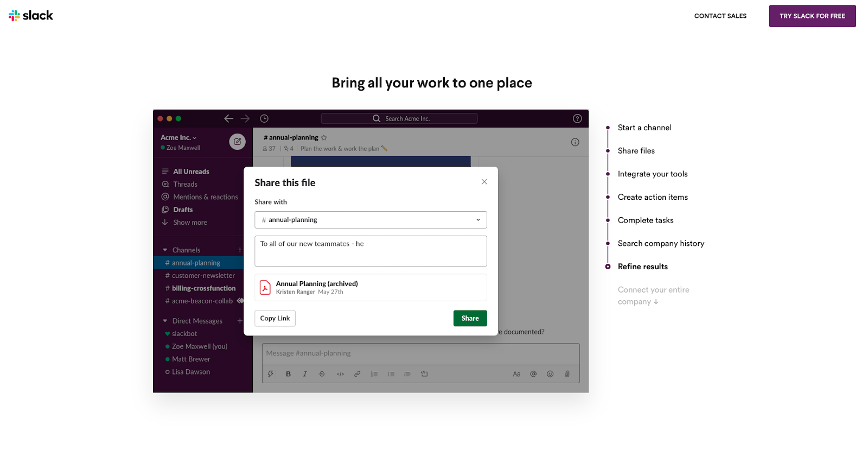Close the Share this file dialog
This screenshot has height=450, width=868.
484,182
